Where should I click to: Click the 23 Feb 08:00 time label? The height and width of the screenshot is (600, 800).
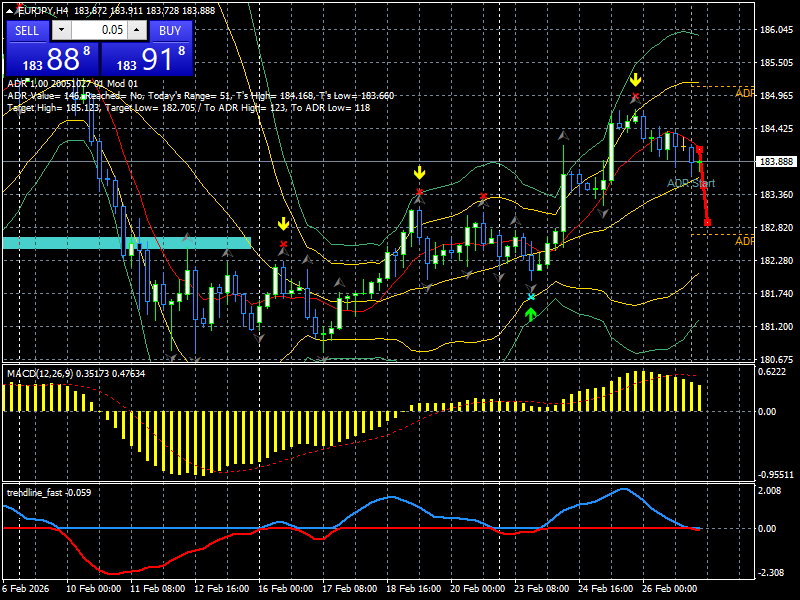tap(541, 589)
